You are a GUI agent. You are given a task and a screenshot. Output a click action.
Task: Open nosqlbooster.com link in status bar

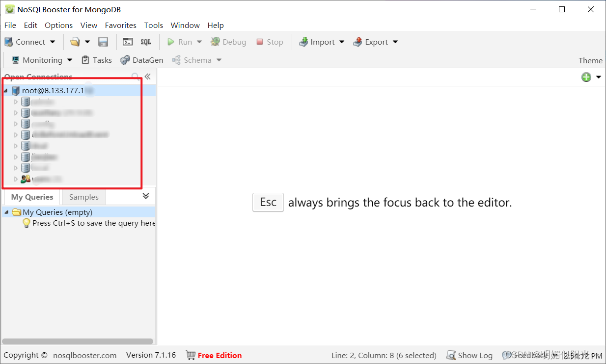(x=85, y=355)
